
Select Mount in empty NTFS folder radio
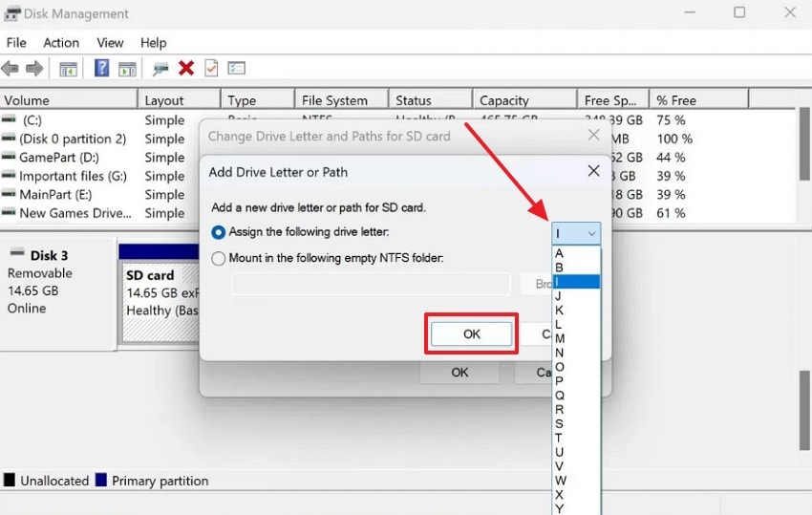218,258
